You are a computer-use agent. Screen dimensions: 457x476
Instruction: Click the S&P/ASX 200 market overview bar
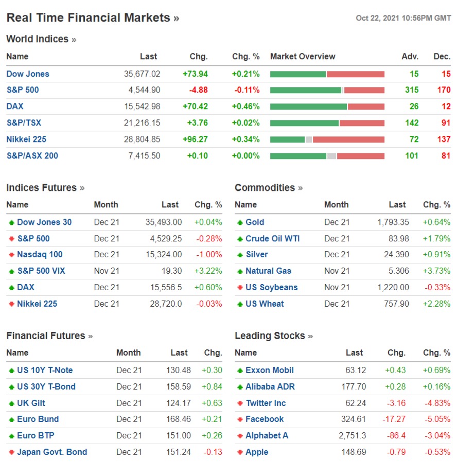(x=327, y=156)
